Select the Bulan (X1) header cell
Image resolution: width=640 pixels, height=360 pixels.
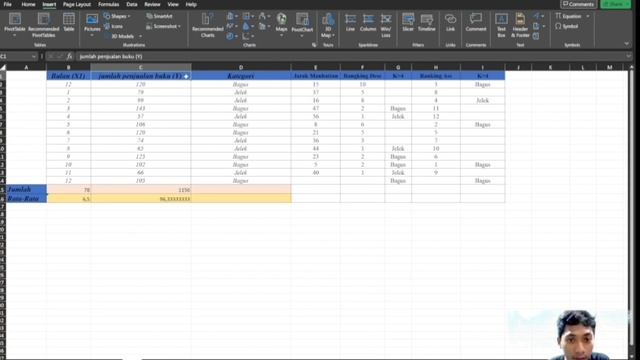(69, 76)
